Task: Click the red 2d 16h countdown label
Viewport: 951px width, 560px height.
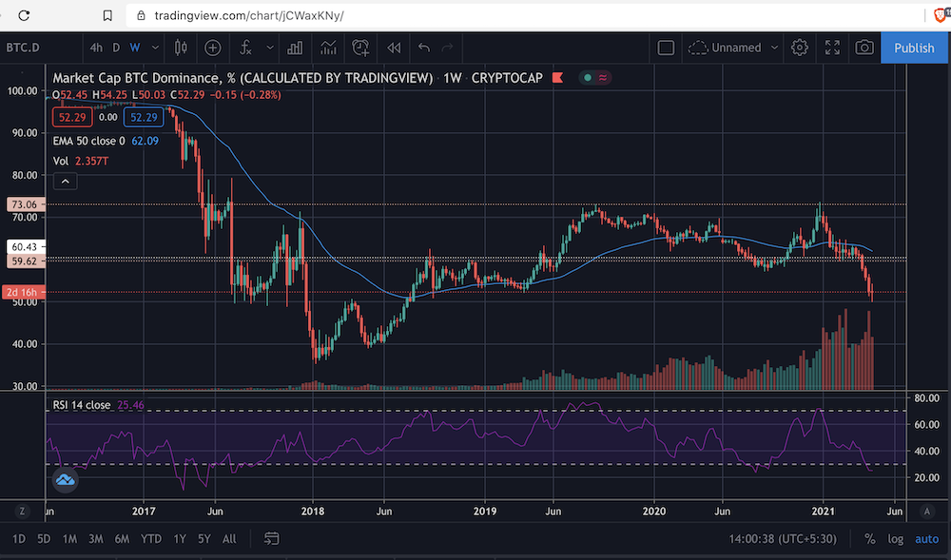Action: click(x=21, y=292)
